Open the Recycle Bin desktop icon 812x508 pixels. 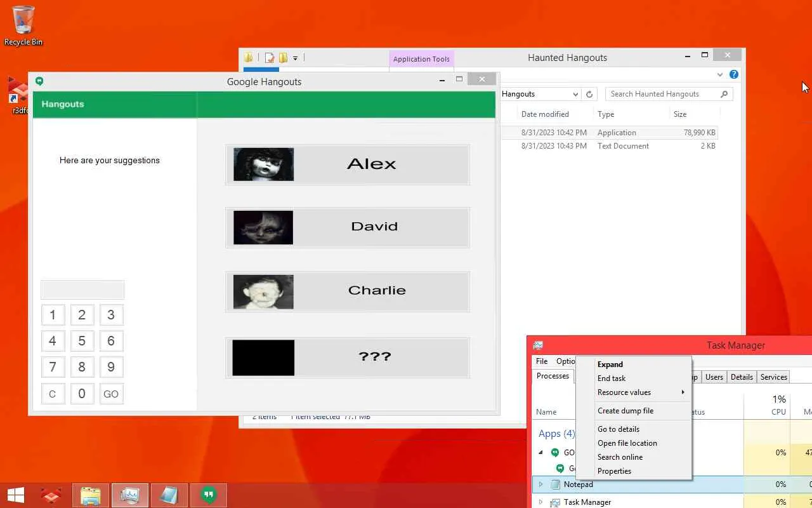(x=23, y=26)
